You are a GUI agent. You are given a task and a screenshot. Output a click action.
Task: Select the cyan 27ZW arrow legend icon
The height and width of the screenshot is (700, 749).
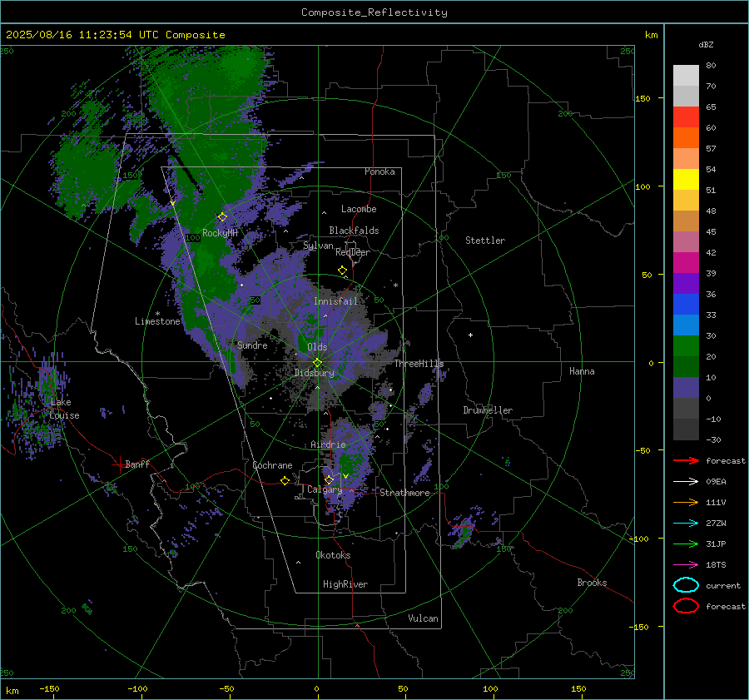(x=686, y=524)
